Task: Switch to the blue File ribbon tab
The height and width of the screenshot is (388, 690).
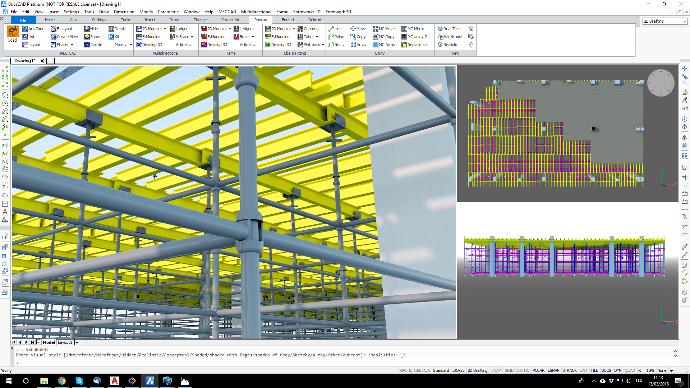Action: pyautogui.click(x=23, y=20)
